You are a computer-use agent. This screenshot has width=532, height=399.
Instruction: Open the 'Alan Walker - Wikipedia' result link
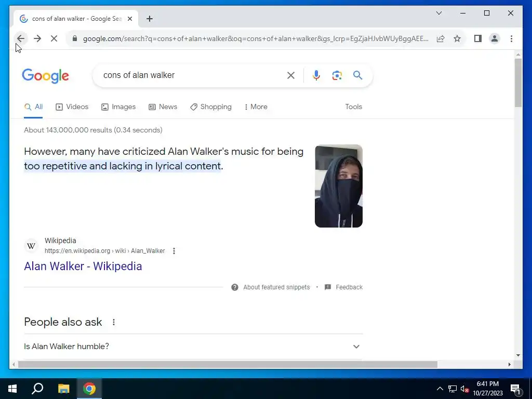(x=83, y=267)
